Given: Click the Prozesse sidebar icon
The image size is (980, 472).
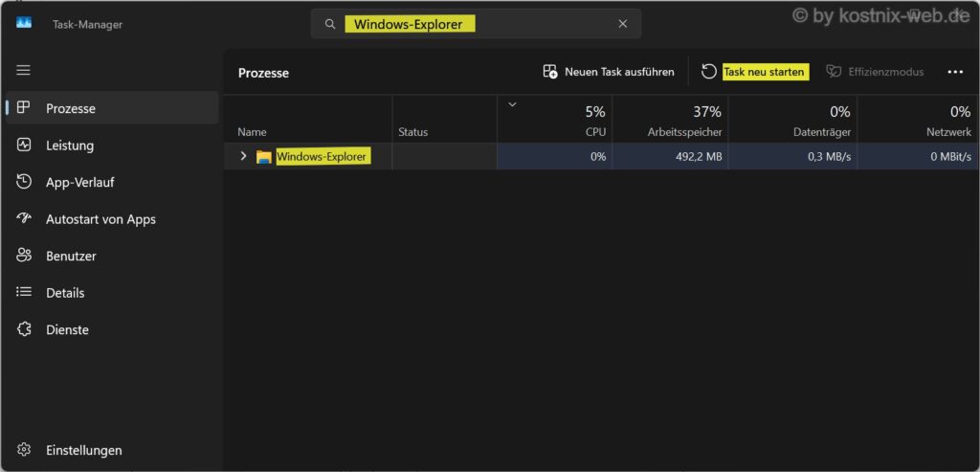Looking at the screenshot, I should pyautogui.click(x=24, y=107).
